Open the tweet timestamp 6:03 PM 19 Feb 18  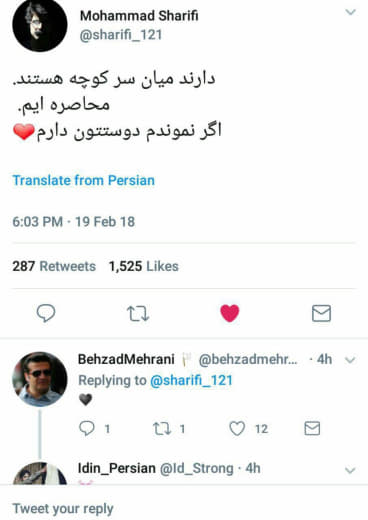click(x=74, y=222)
